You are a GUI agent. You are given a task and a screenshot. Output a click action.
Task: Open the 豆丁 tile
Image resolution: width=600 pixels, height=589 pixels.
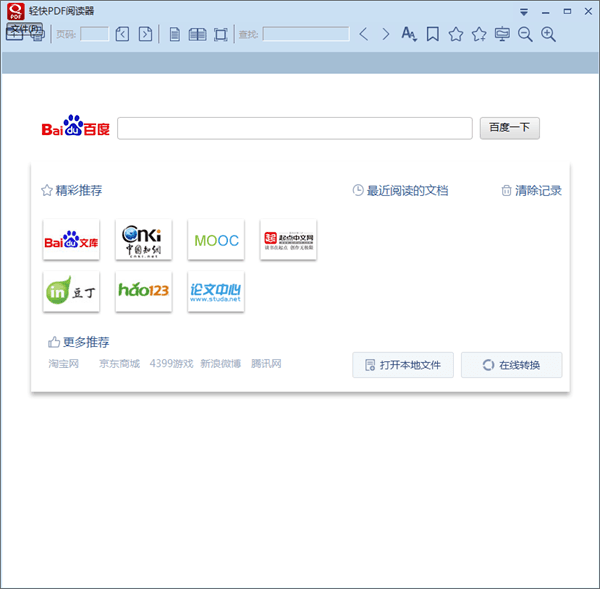coord(71,292)
